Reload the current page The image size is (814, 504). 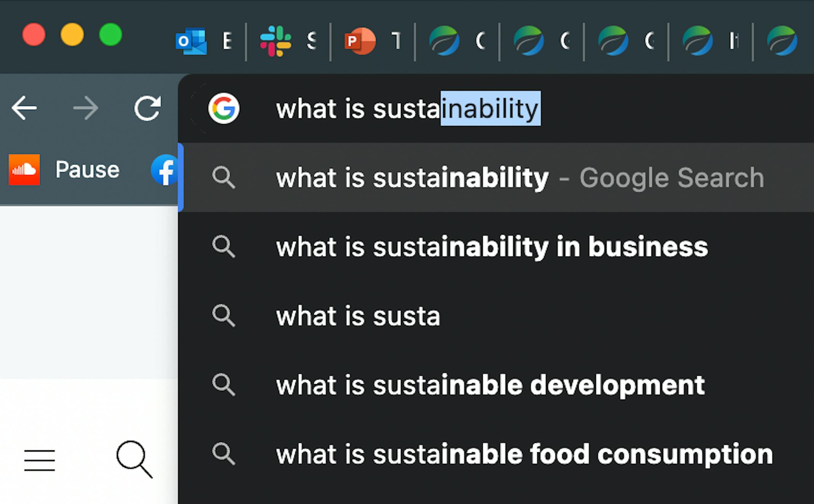tap(147, 108)
